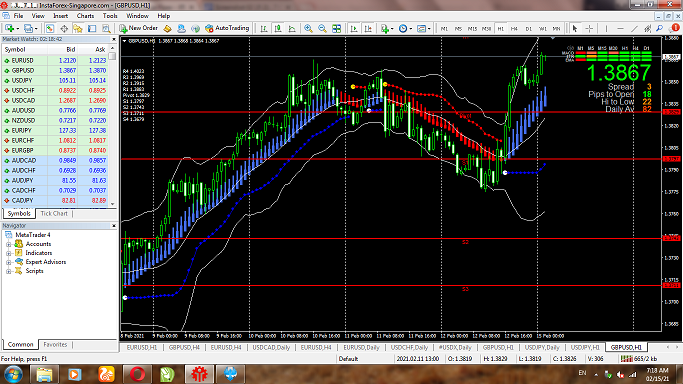Viewport: 683px width, 384px height.
Task: Select the Crosshair cursor tool
Action: [x=589, y=29]
